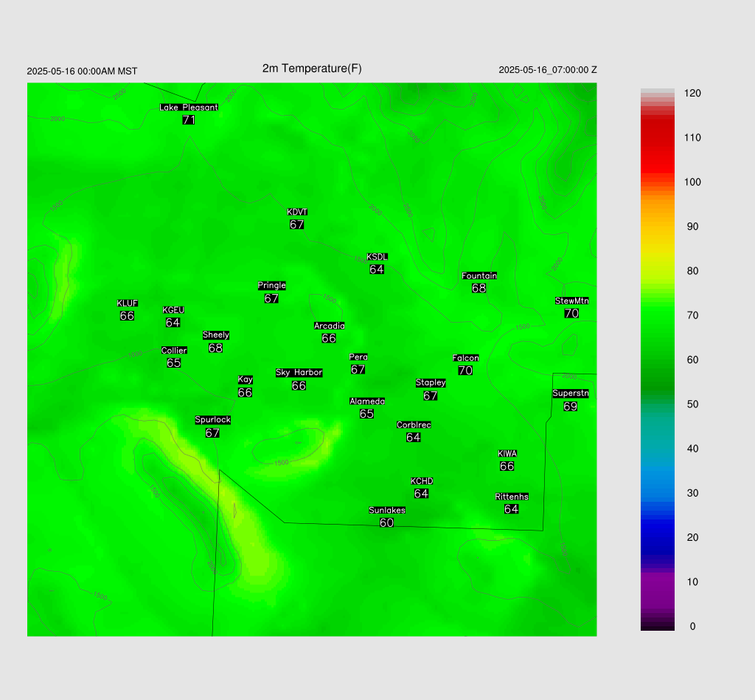The height and width of the screenshot is (700, 755).
Task: Select the Rittenhs station label
Action: 512,497
